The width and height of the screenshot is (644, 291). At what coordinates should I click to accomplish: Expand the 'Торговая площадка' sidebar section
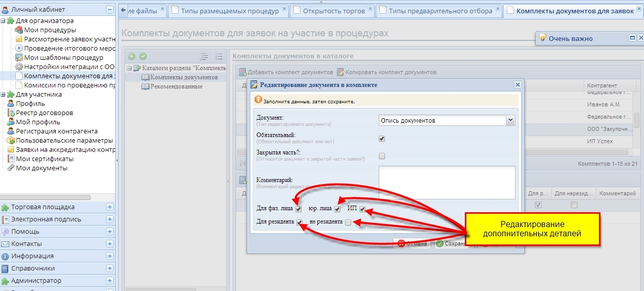pos(110,207)
